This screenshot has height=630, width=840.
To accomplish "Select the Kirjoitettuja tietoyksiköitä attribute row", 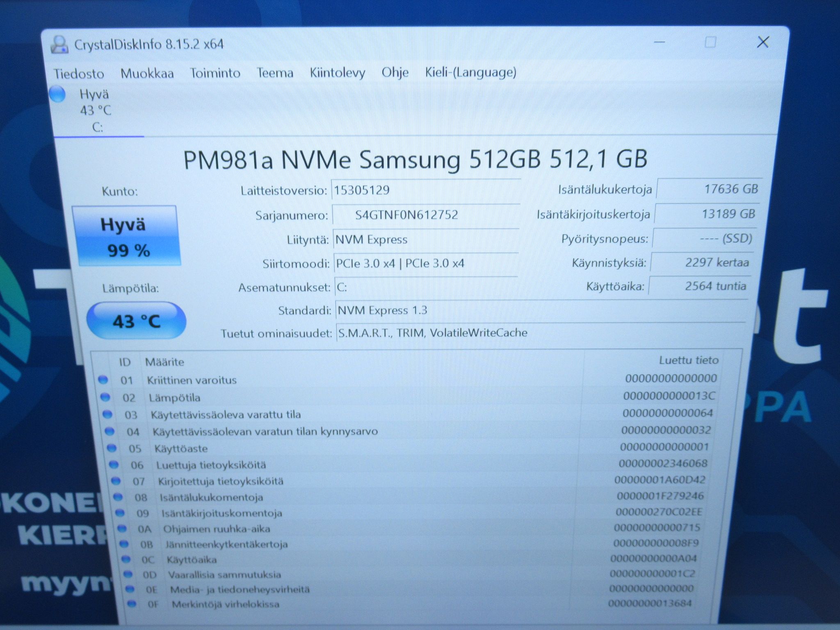I will (x=410, y=480).
